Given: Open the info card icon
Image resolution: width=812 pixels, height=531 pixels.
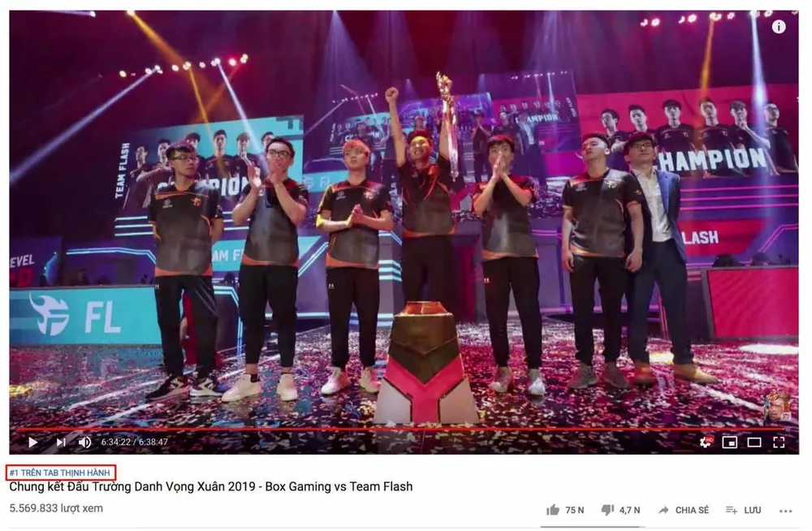Looking at the screenshot, I should 779,27.
